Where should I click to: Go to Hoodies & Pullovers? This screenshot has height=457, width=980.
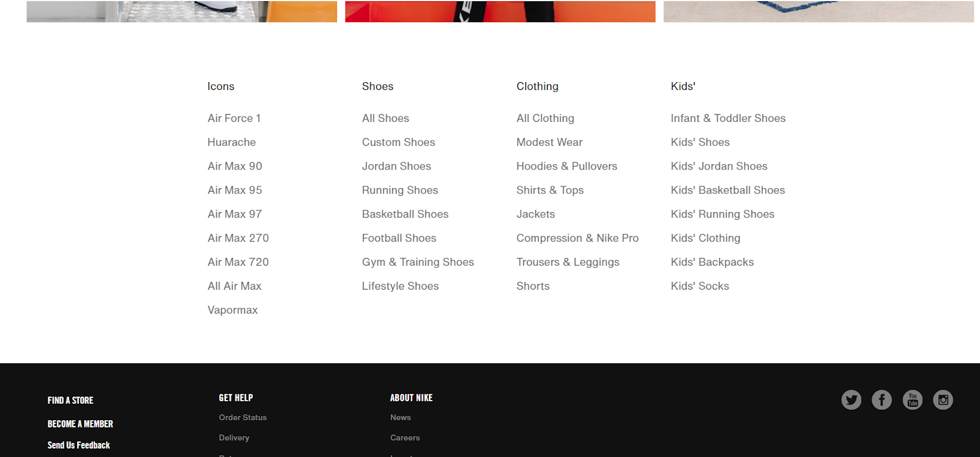567,166
